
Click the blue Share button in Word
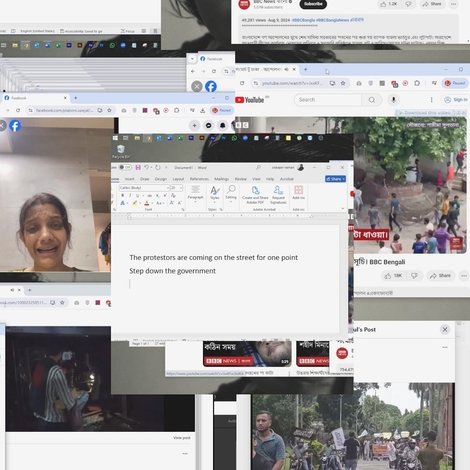335,179
